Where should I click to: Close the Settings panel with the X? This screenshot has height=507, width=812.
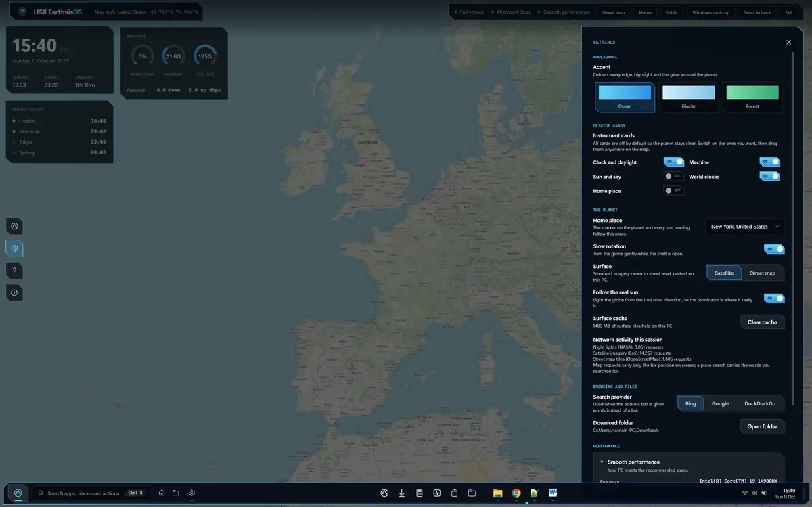[788, 42]
